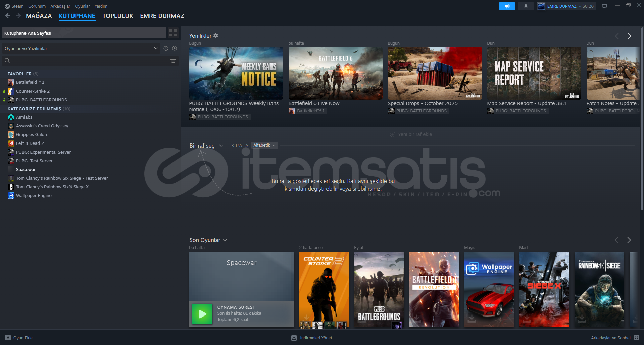Open the announcements megaphone button
This screenshot has height=345, width=644.
pyautogui.click(x=507, y=6)
